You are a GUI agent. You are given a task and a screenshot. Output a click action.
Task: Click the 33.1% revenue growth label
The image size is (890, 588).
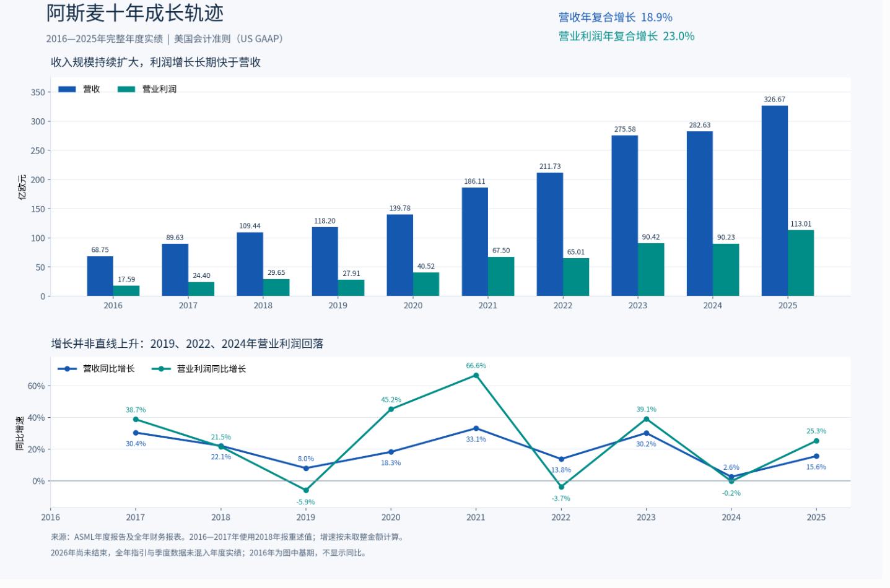[476, 439]
